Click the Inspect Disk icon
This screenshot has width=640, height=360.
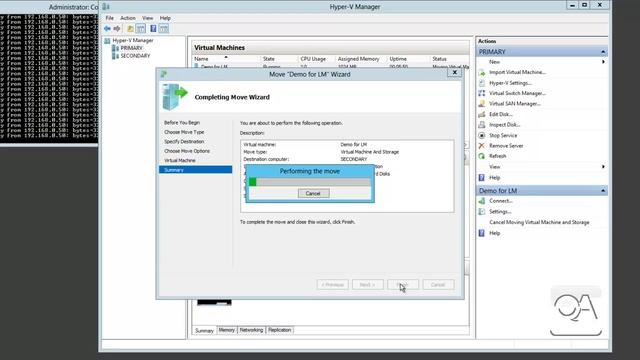click(x=482, y=124)
